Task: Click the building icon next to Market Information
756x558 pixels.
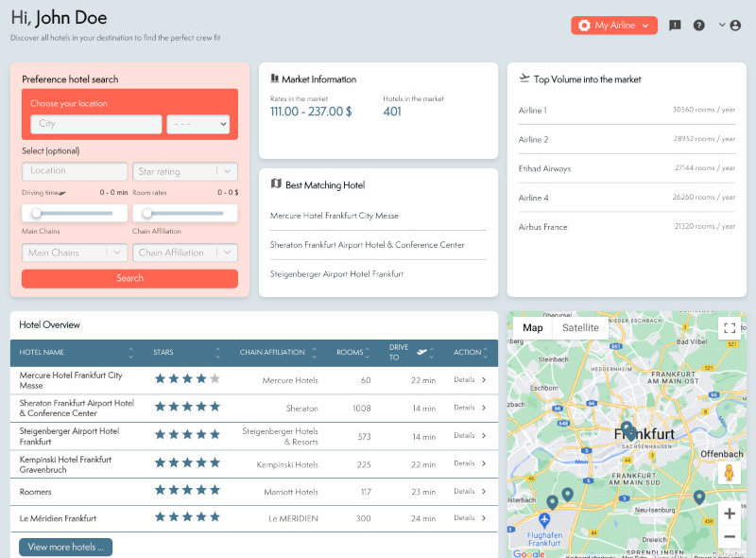Action: pyautogui.click(x=275, y=79)
